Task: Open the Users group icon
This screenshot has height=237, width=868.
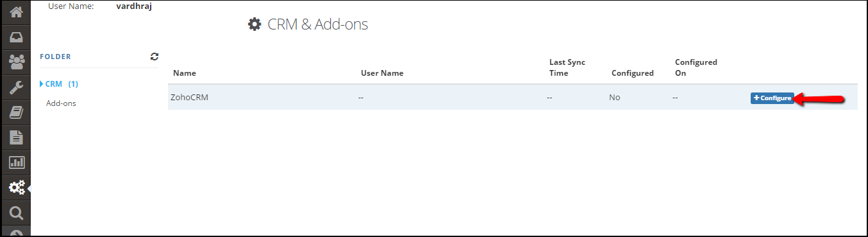Action: click(16, 62)
